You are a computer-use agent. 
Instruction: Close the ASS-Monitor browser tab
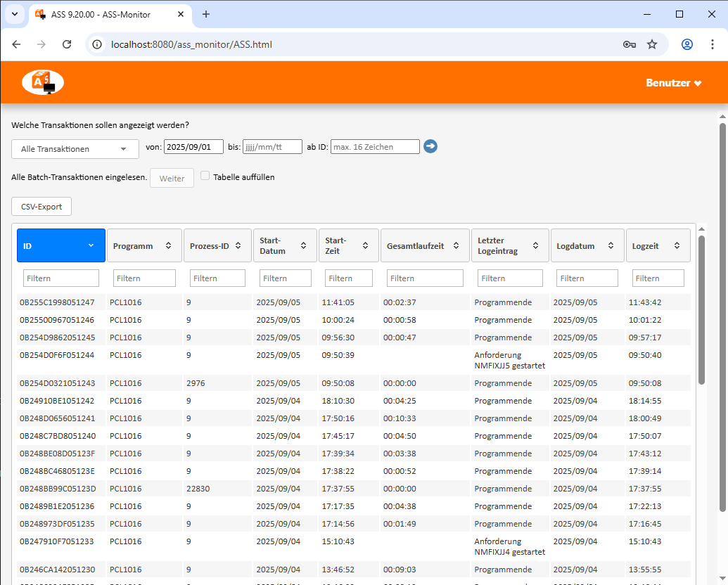click(181, 14)
